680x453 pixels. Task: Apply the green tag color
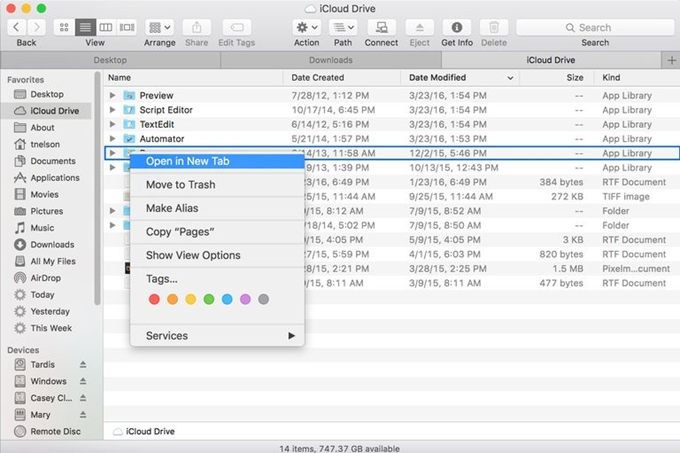tap(209, 299)
